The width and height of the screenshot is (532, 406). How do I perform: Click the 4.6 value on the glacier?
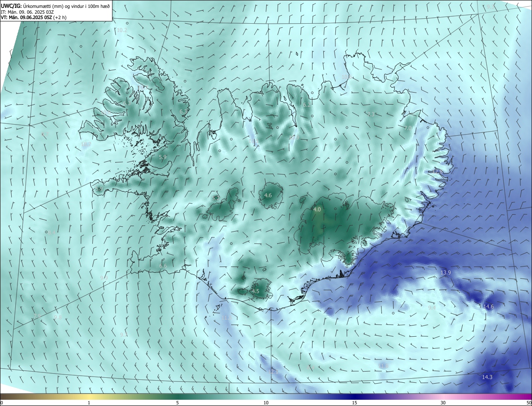coord(268,195)
